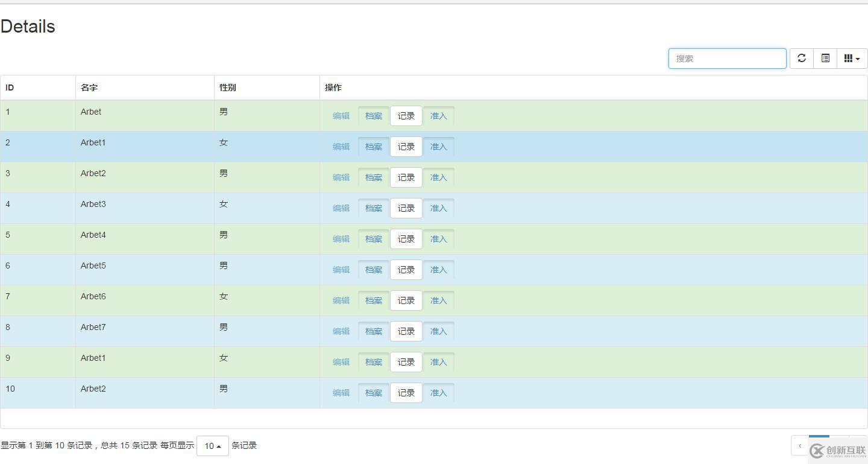
Task: Click the 名字 column header
Action: point(145,87)
